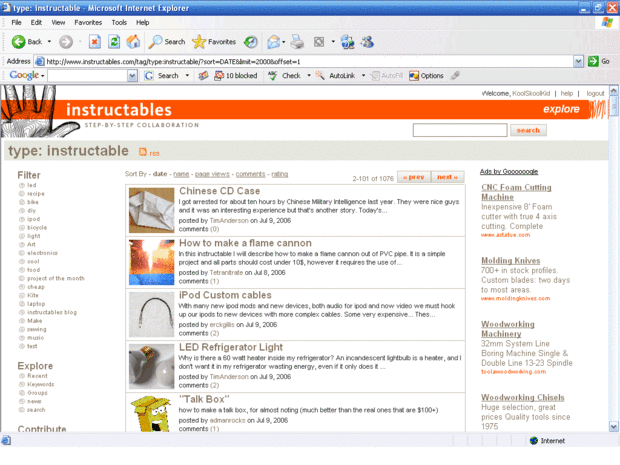Click the full screen toolbar icon
The height and width of the screenshot is (465, 620).
319,42
